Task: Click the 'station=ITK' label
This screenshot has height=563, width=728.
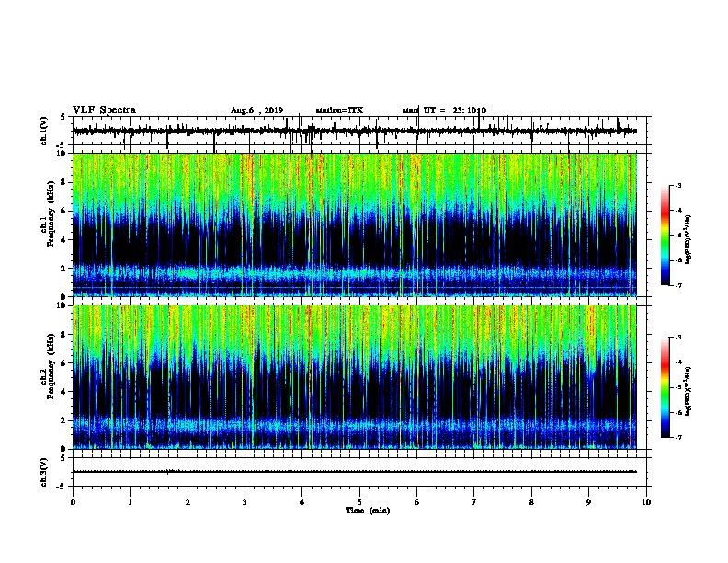Action: click(339, 110)
